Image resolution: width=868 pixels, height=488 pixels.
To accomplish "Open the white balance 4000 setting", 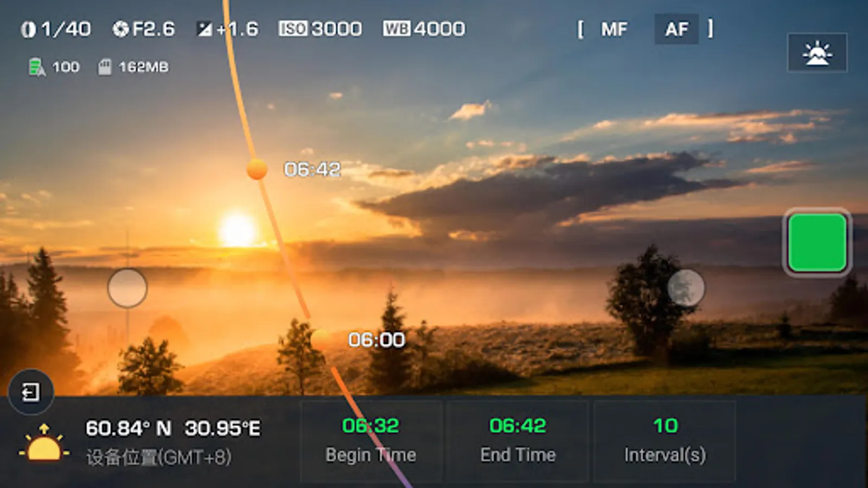I will point(424,29).
